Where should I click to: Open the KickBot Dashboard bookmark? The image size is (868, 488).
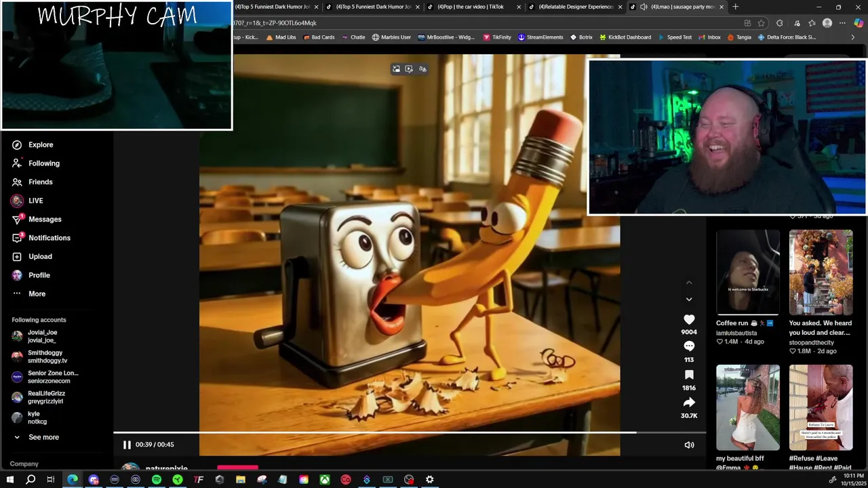(625, 37)
